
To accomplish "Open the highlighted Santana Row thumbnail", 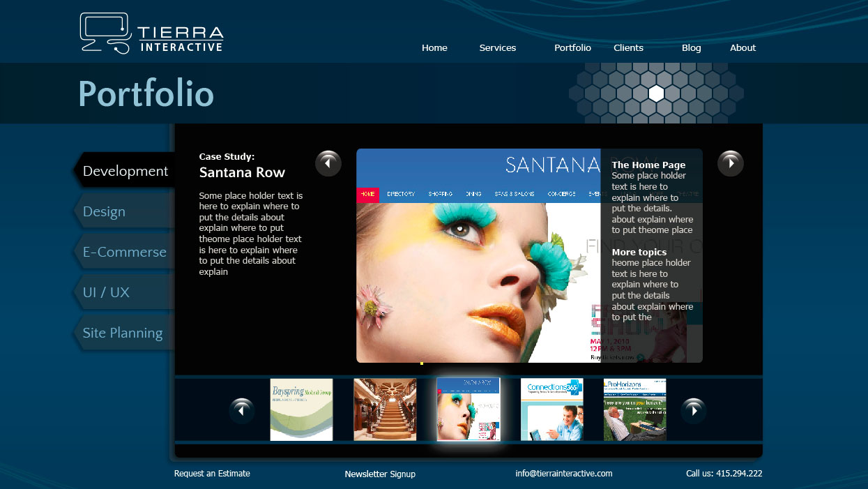I will point(469,409).
